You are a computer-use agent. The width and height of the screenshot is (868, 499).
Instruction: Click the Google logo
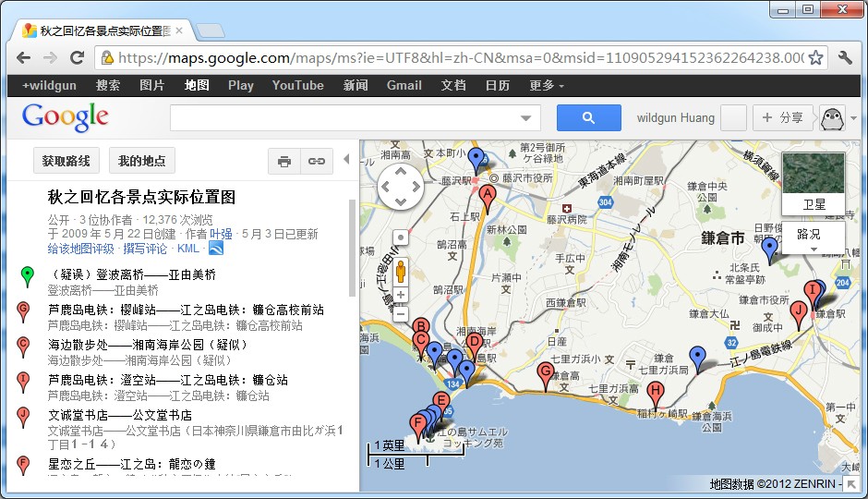pyautogui.click(x=66, y=116)
